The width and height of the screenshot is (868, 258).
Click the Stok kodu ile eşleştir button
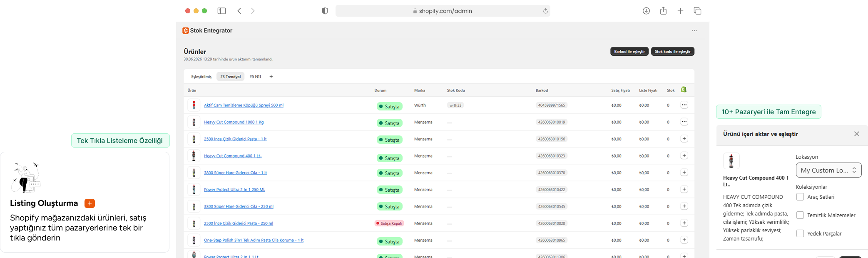[672, 51]
